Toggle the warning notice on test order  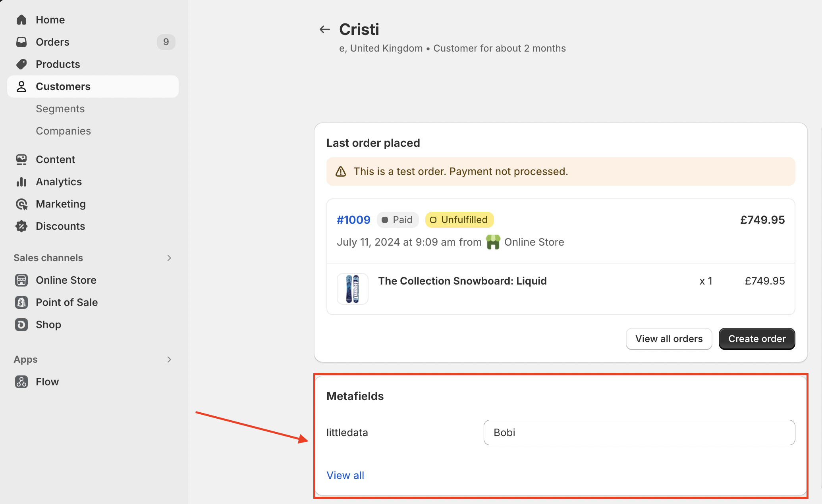pos(340,171)
